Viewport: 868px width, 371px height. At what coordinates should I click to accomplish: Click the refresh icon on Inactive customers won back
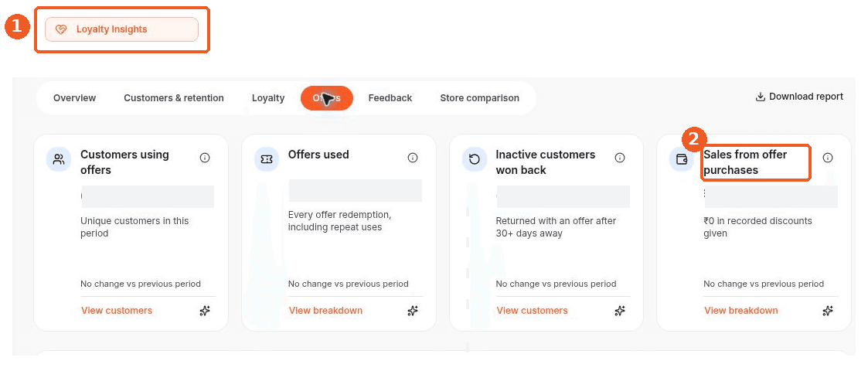[474, 159]
